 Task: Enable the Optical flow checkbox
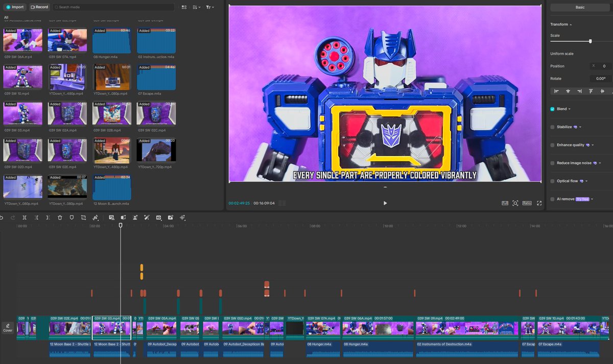tap(552, 181)
